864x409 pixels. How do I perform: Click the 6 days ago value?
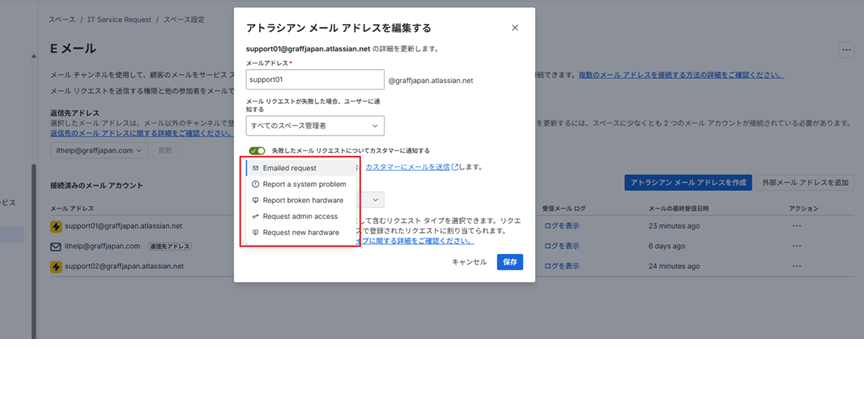[667, 246]
